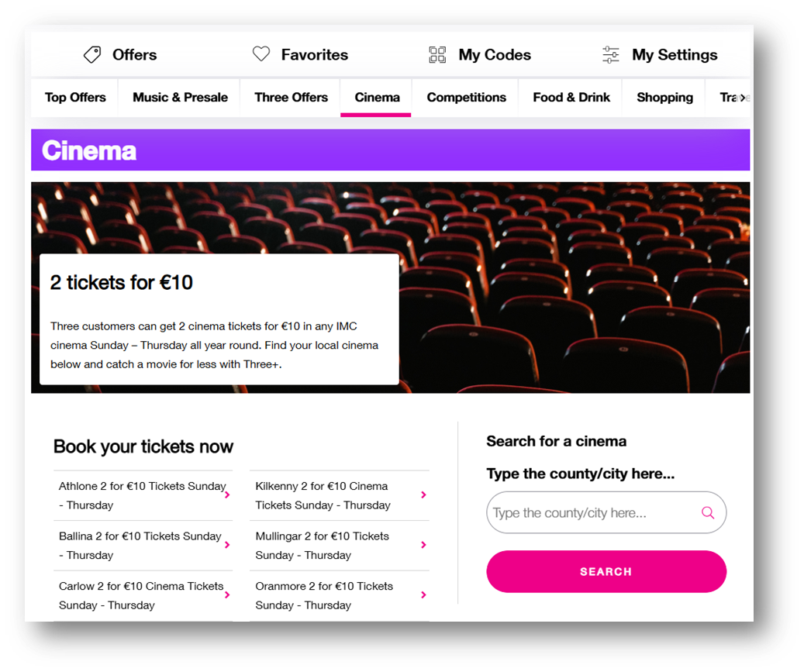This screenshot has width=804, height=672.
Task: Click the magnifier icon in the search field
Action: click(x=708, y=512)
